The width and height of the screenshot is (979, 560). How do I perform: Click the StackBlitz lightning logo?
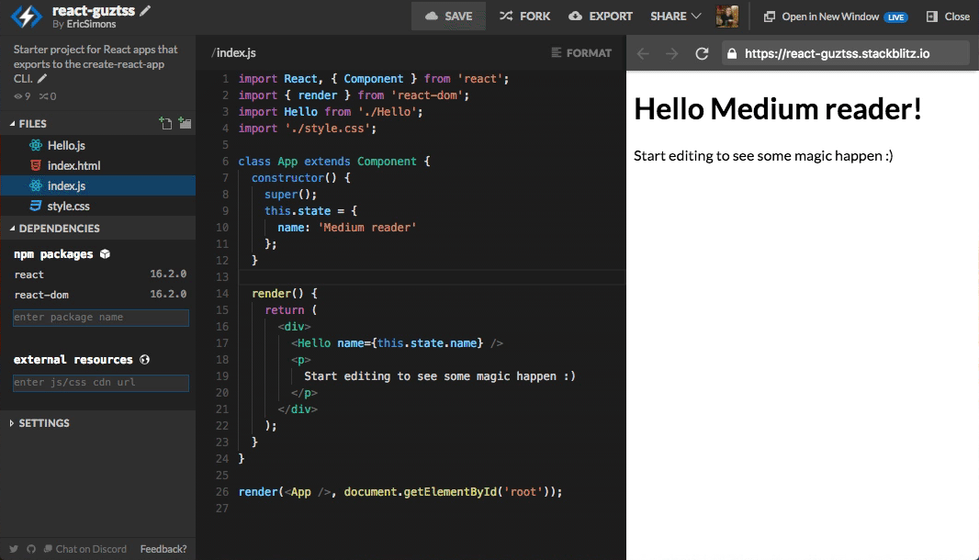(27, 17)
